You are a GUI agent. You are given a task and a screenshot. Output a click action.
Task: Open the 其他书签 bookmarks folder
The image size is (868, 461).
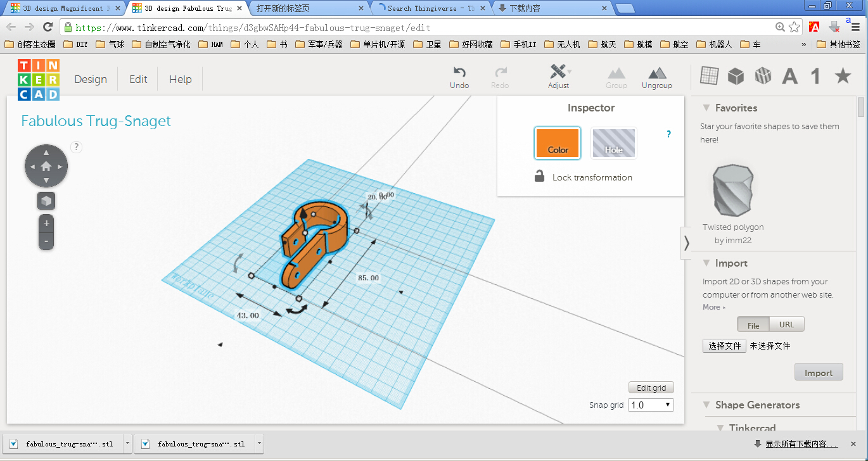pos(839,44)
